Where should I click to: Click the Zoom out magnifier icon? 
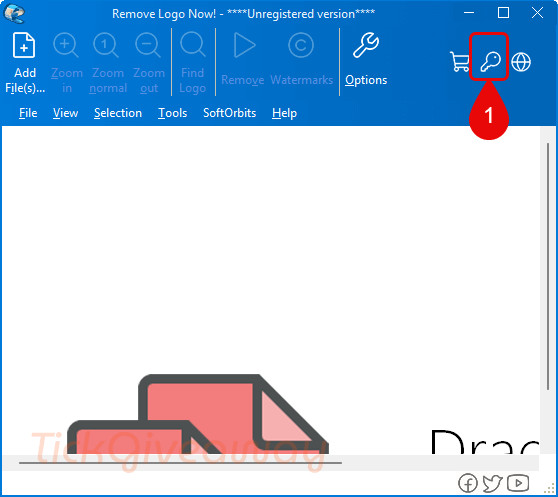(148, 45)
